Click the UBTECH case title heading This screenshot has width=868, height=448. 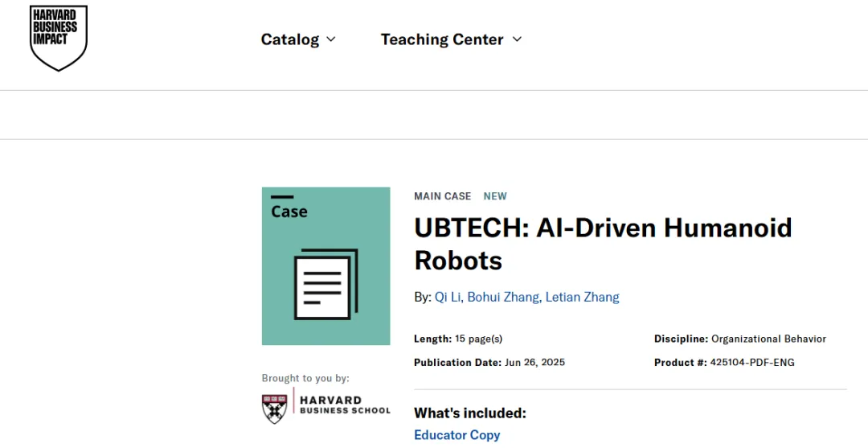pyautogui.click(x=603, y=244)
